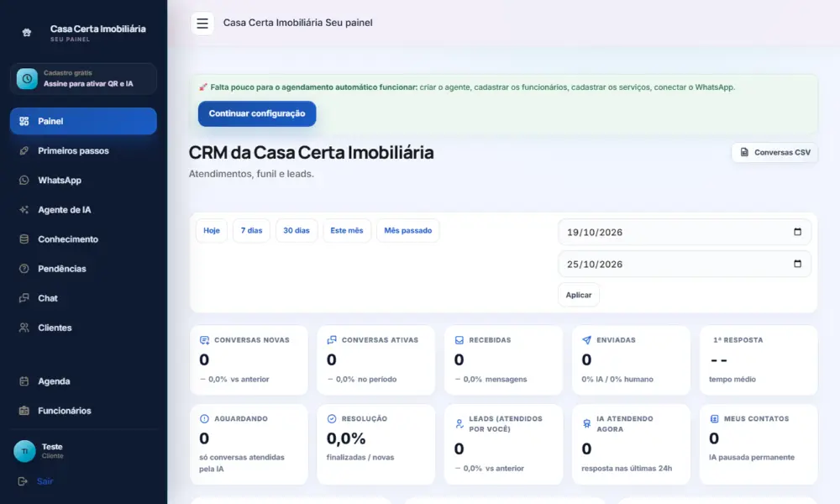Image resolution: width=840 pixels, height=504 pixels.
Task: Click the IA pausada permanente text
Action: [x=752, y=458]
